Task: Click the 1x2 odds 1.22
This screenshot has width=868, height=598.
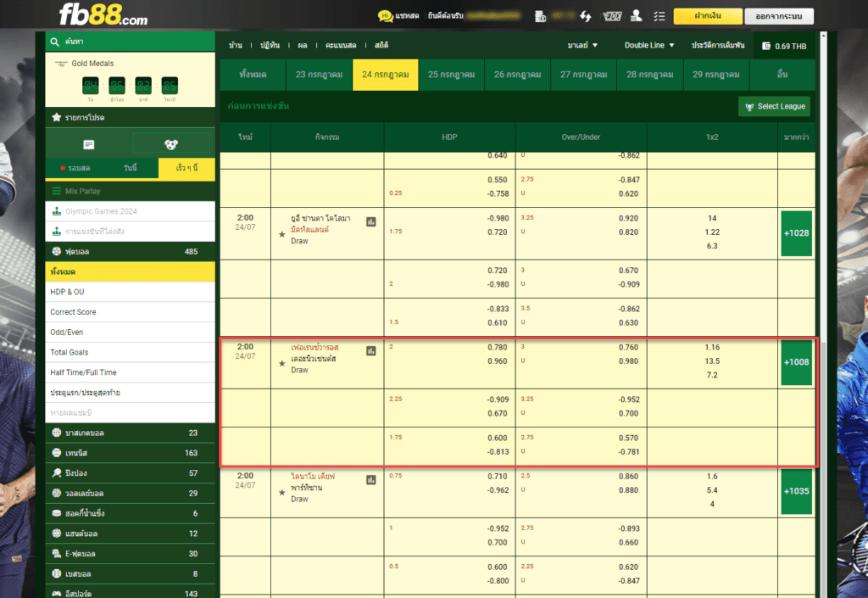Action: click(x=712, y=232)
